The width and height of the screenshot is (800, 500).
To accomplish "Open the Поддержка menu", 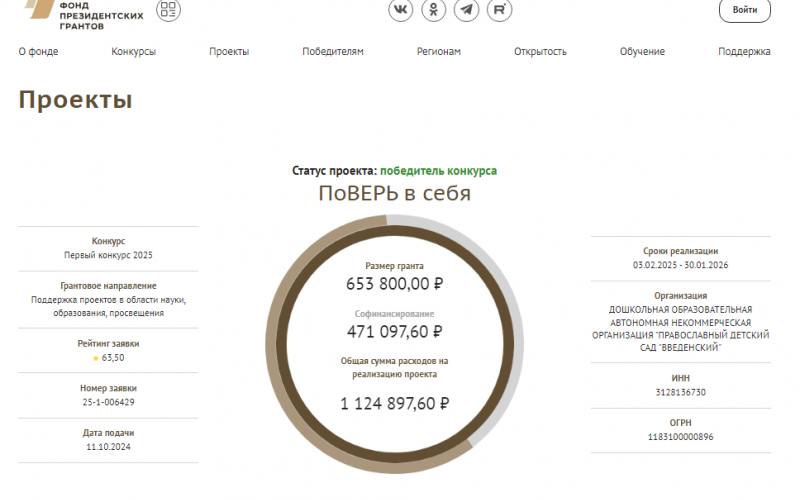I will pos(744,52).
